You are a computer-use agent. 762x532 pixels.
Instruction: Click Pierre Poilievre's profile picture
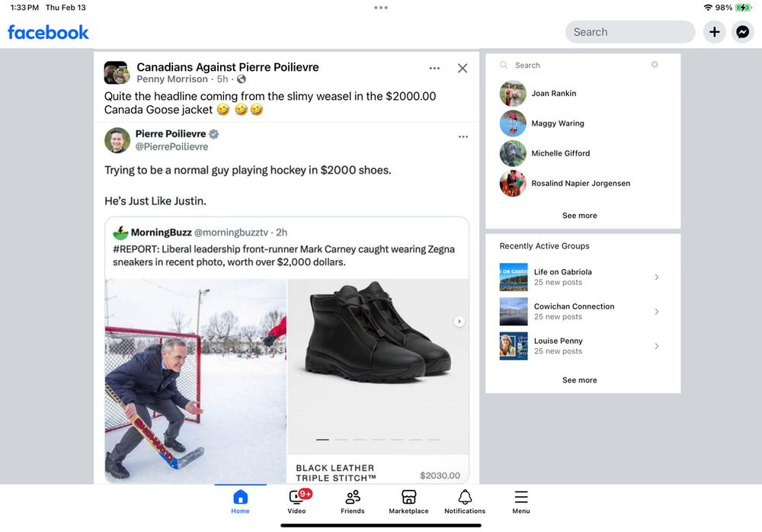[x=117, y=140]
